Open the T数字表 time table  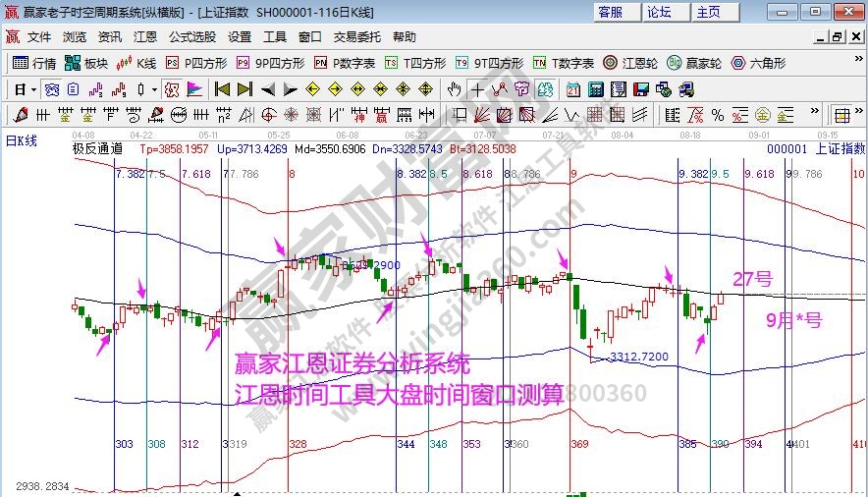coord(564,63)
